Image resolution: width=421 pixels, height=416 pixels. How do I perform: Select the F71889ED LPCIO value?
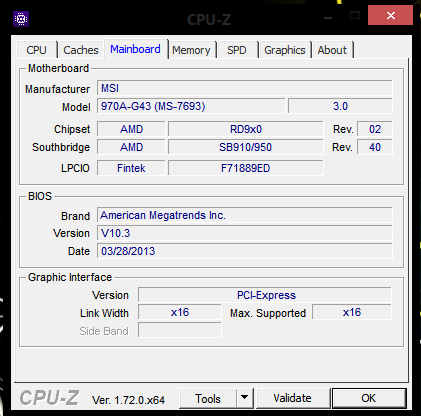[246, 168]
